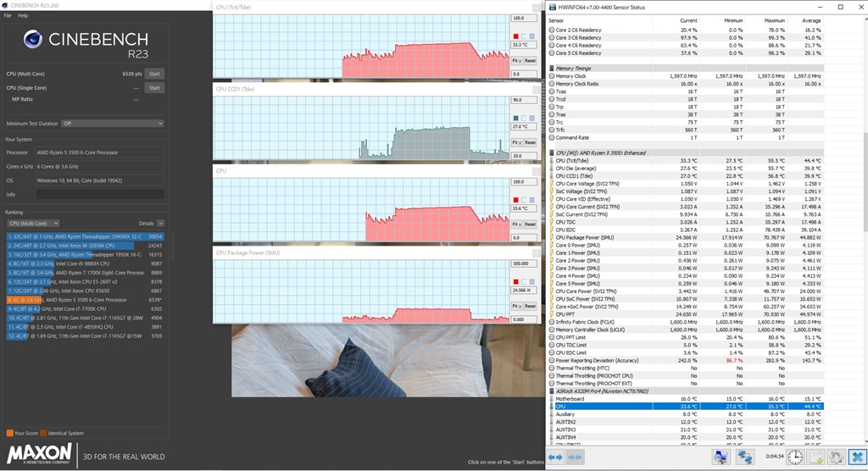Click the 300.000 max field in Package Power graph

[524, 264]
